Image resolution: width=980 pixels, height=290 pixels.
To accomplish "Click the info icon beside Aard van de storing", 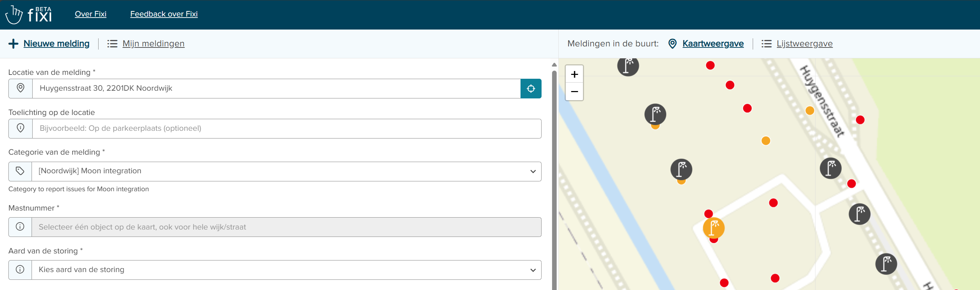I will click(x=20, y=270).
